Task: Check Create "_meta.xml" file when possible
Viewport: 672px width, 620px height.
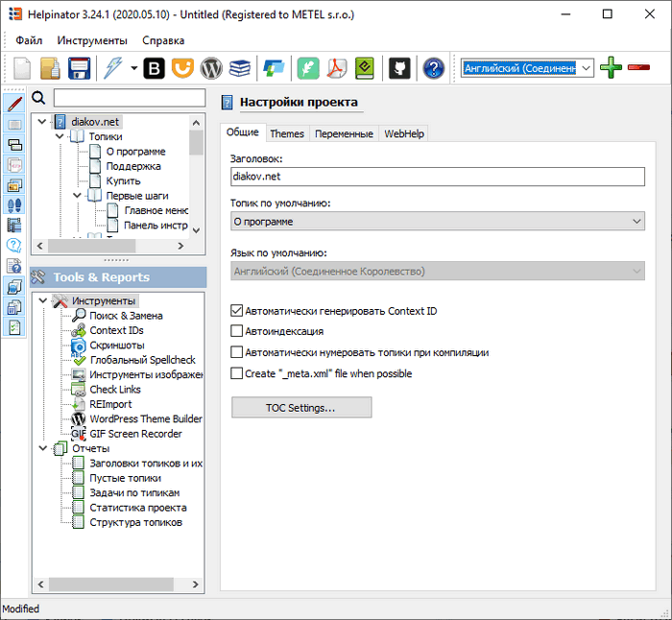Action: point(237,373)
